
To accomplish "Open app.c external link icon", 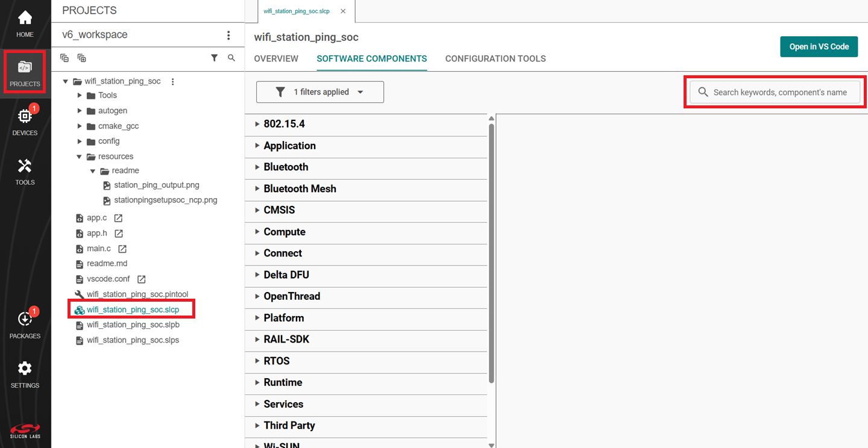I will coord(118,218).
